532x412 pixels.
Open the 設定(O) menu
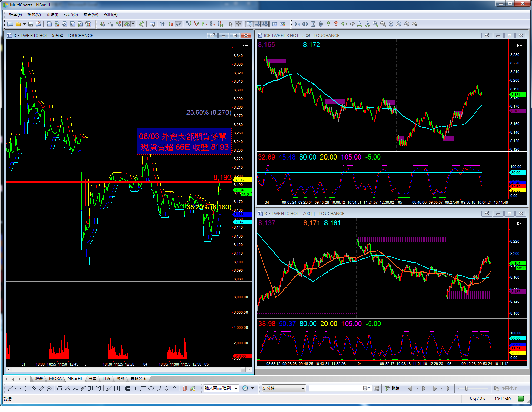pos(71,15)
